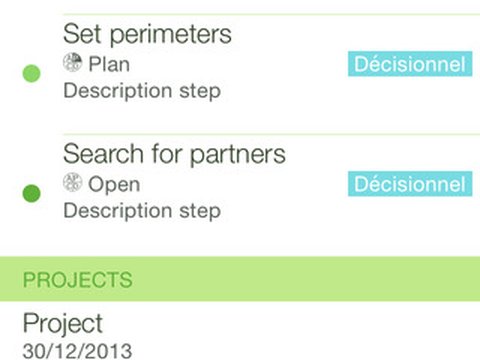Click the avatar icon beside Plan

72,62
